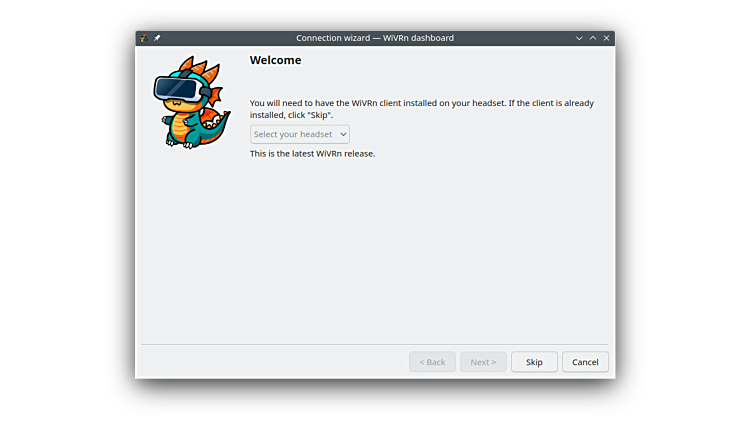The width and height of the screenshot is (752, 423).
Task: Click the mascot's orange-tipped tail
Action: pos(215,128)
